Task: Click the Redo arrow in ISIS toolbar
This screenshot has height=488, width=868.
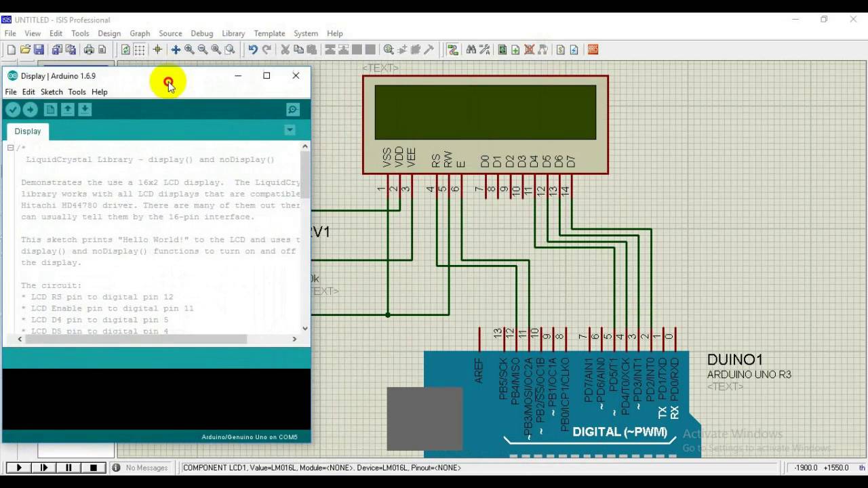Action: [x=267, y=49]
